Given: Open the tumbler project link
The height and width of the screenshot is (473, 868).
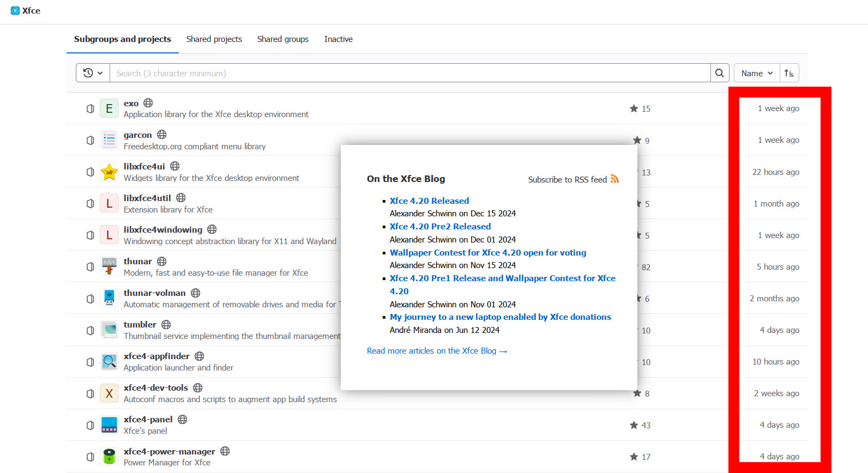Looking at the screenshot, I should click(x=140, y=325).
